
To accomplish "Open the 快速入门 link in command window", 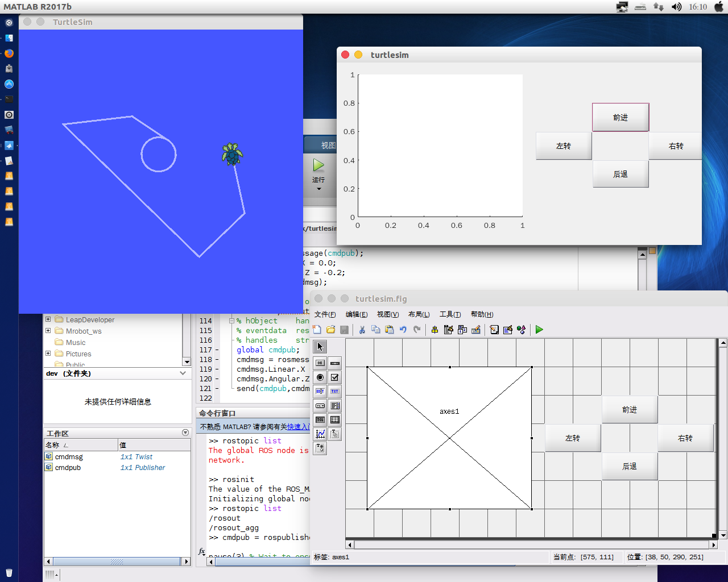I will pos(298,427).
